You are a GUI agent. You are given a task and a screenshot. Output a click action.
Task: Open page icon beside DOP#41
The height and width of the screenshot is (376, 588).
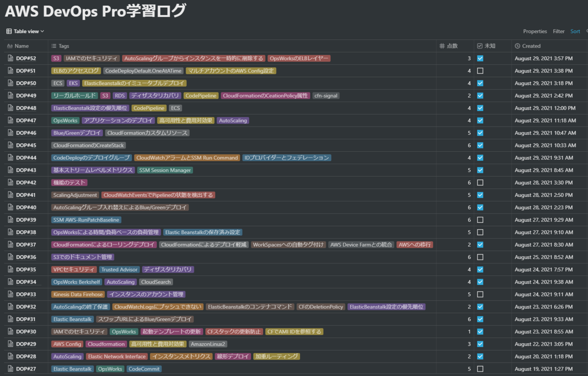tap(10, 195)
